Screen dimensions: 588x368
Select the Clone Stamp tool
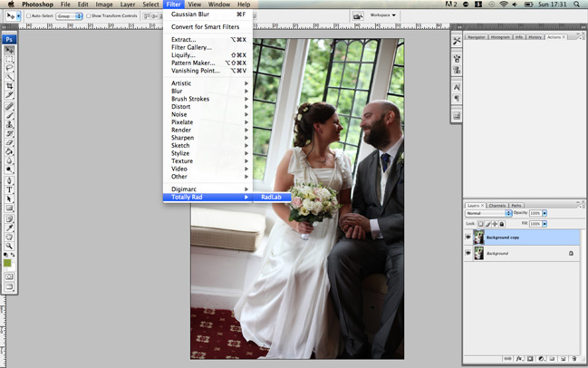click(x=9, y=124)
